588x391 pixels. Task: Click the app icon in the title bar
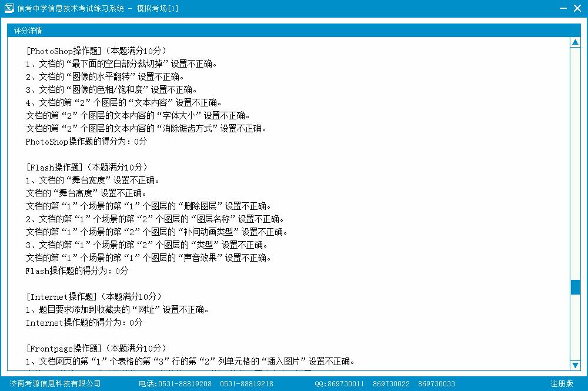click(9, 8)
